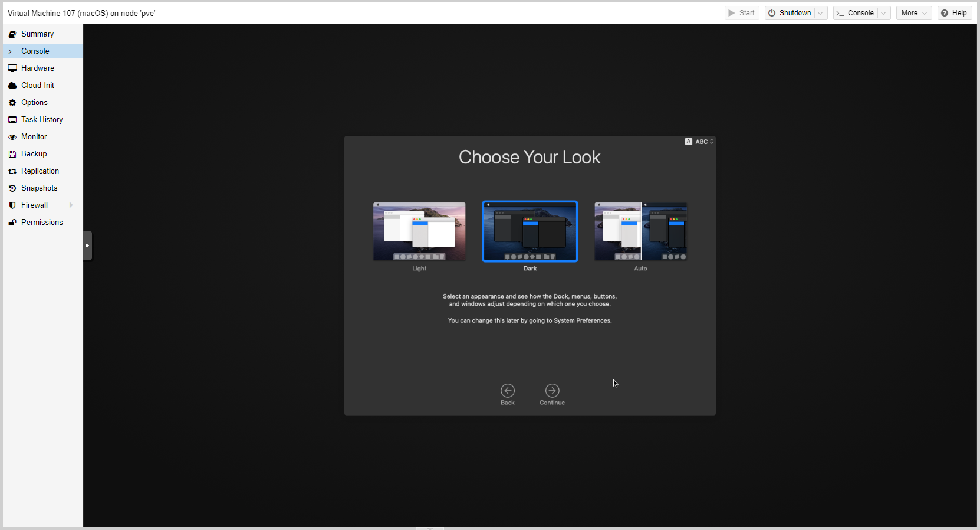Click the Backup floppy disk icon

coord(12,154)
